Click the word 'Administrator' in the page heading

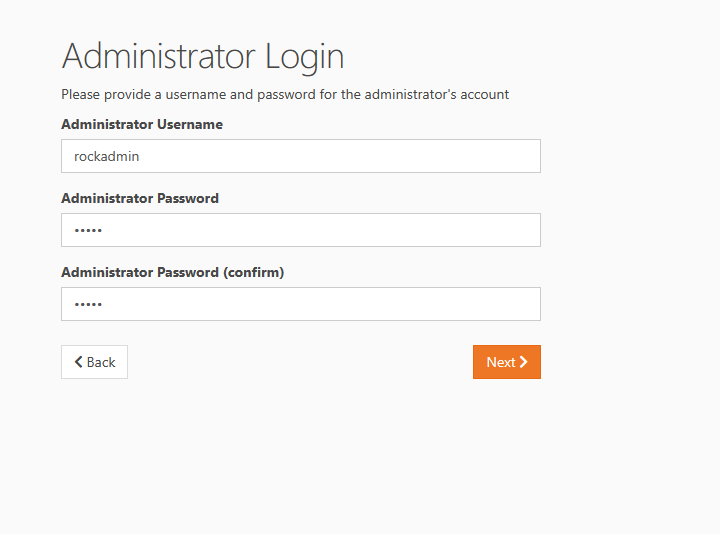point(159,56)
